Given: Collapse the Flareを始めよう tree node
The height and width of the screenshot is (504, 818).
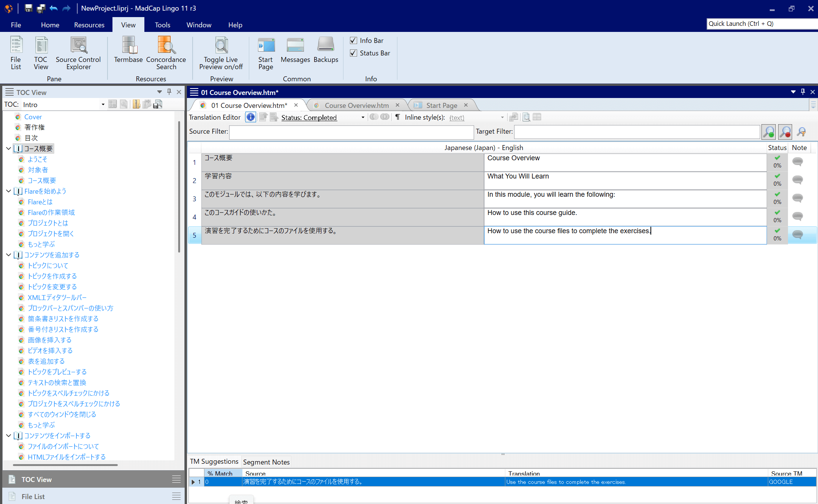Looking at the screenshot, I should (x=8, y=191).
